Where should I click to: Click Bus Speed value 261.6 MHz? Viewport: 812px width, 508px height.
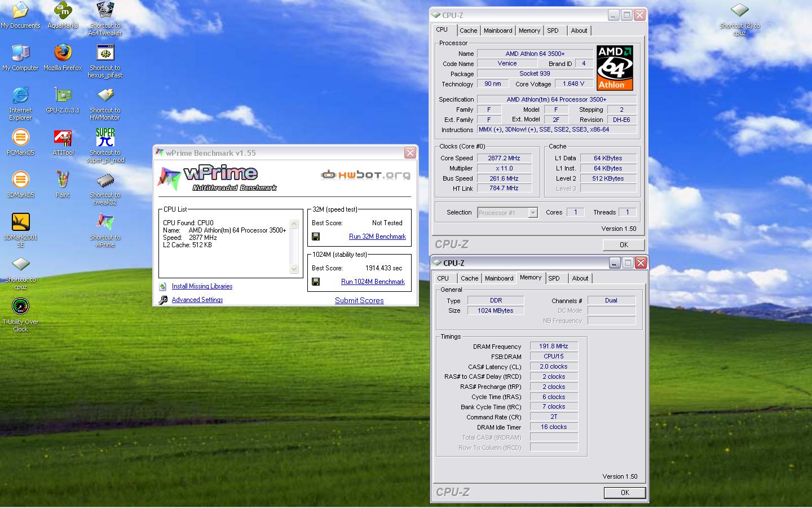pyautogui.click(x=504, y=178)
